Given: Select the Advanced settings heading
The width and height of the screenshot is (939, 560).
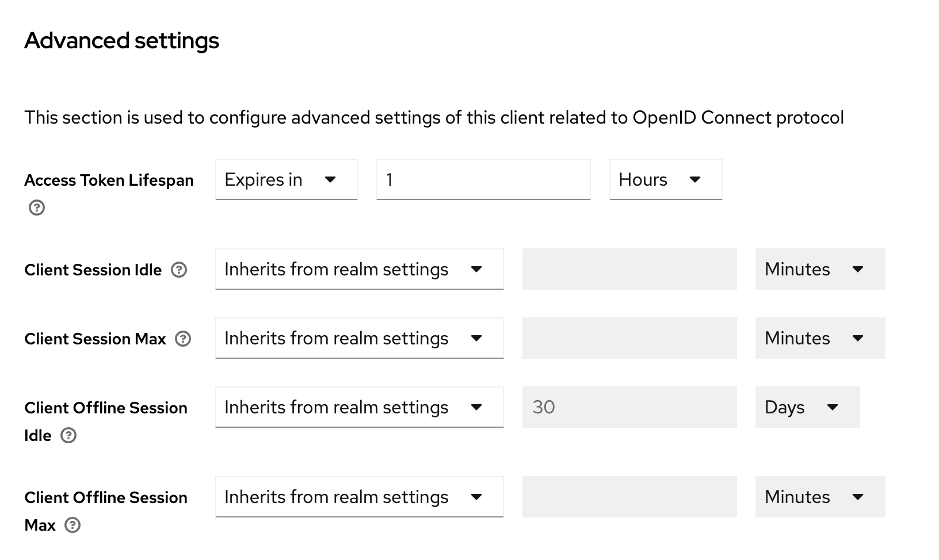Looking at the screenshot, I should pos(121,40).
